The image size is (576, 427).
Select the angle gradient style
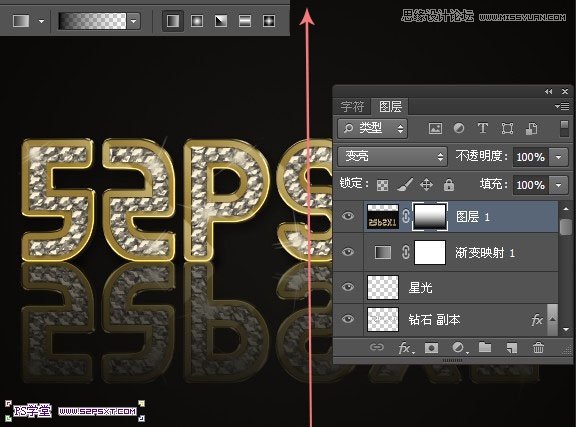(x=221, y=21)
